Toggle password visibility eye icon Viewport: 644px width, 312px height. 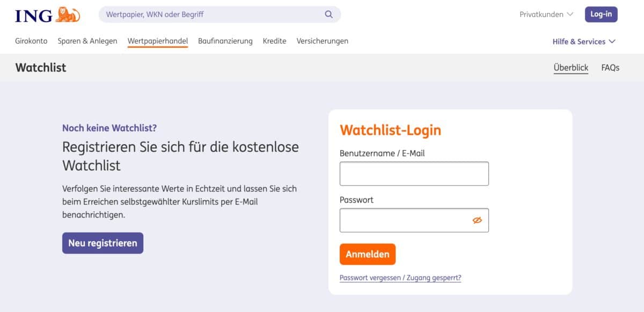point(477,220)
